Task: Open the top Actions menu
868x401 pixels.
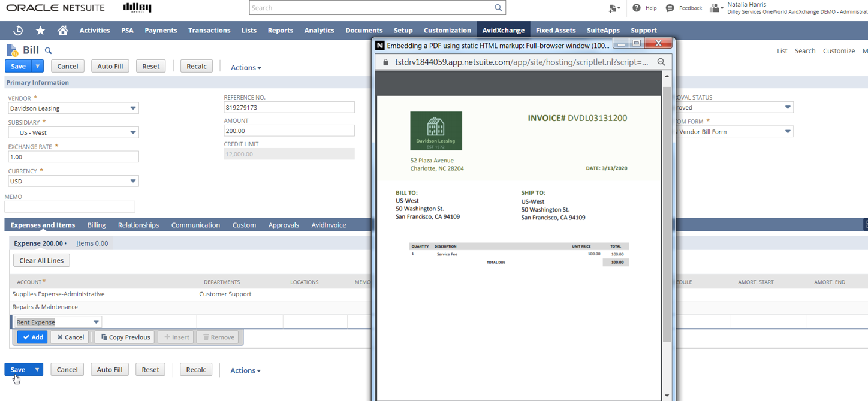Action: (x=246, y=67)
